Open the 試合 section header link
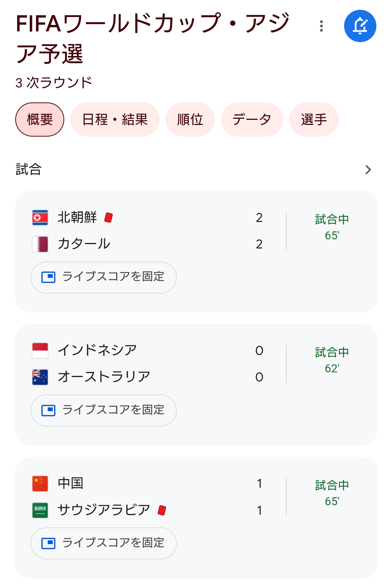Viewport: 392px width, 587px height. (x=29, y=170)
